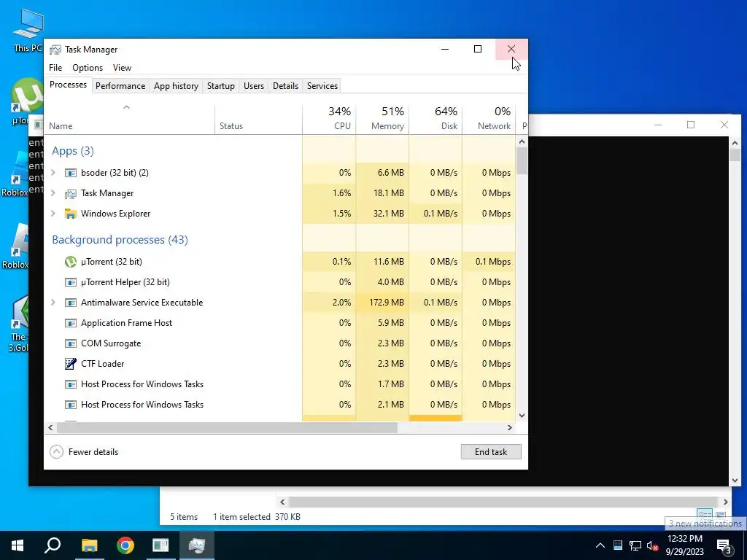747x560 pixels.
Task: Click Task Manager horizontal scrollbar left arrow
Action: [50, 427]
